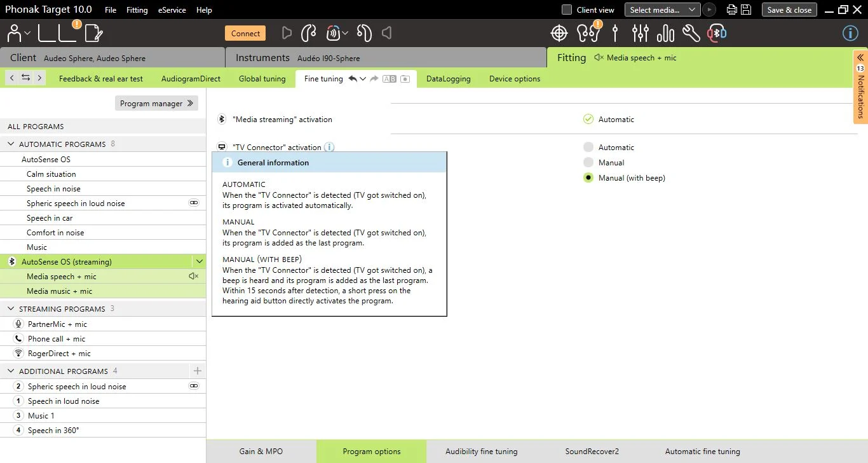Open the Fitting menu
868x463 pixels.
137,10
